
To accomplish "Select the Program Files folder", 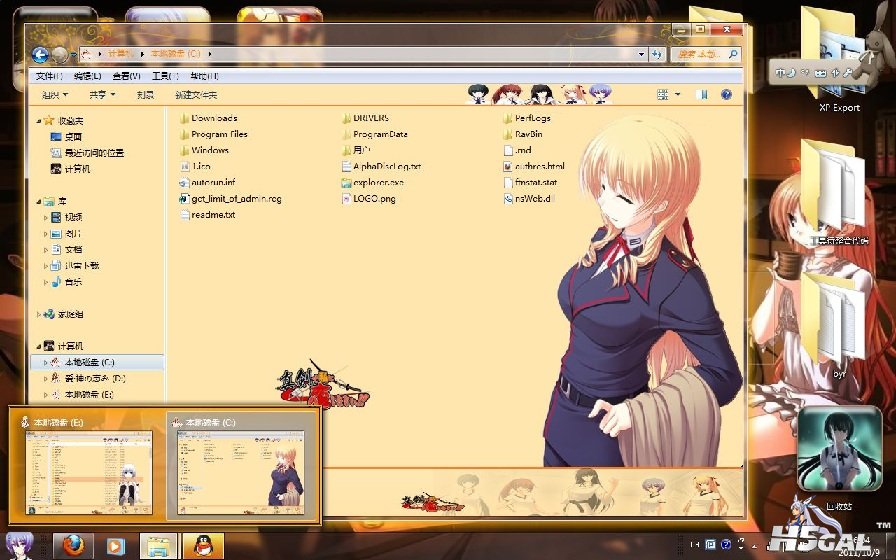I will point(213,134).
